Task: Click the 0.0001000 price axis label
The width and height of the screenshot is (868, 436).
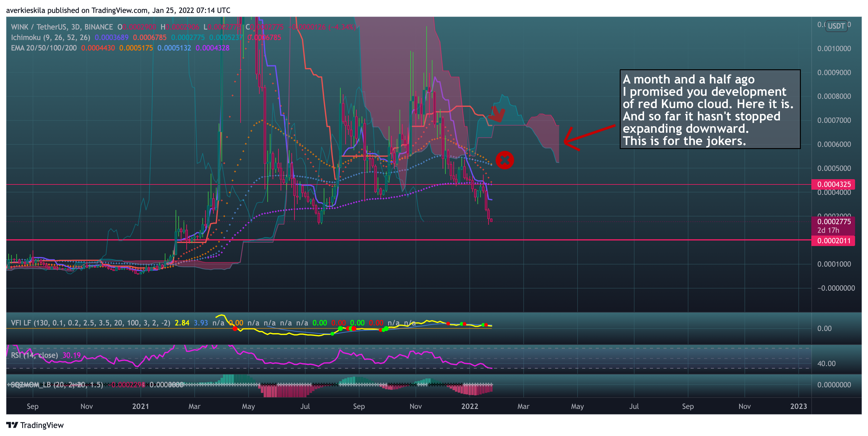Action: [834, 264]
